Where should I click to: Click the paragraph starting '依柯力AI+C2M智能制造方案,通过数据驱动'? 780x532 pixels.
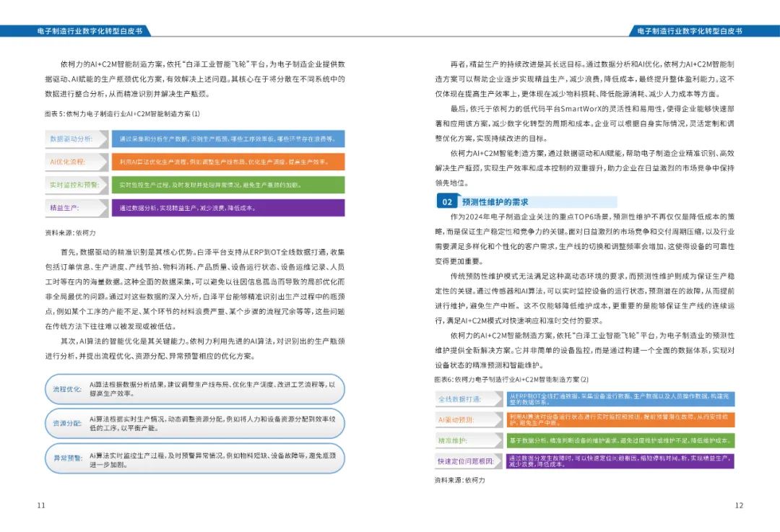click(x=584, y=168)
